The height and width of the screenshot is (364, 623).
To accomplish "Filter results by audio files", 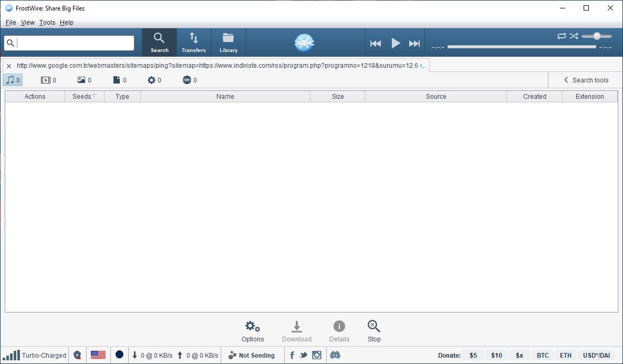I will [x=13, y=80].
